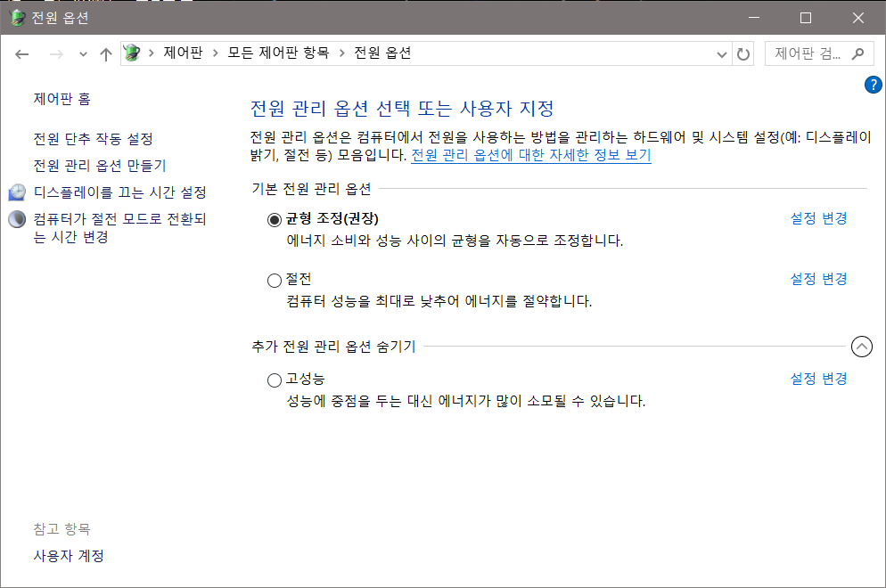Collapse the 추가 전원 관리 옵션 section
The width and height of the screenshot is (886, 588).
(x=862, y=347)
